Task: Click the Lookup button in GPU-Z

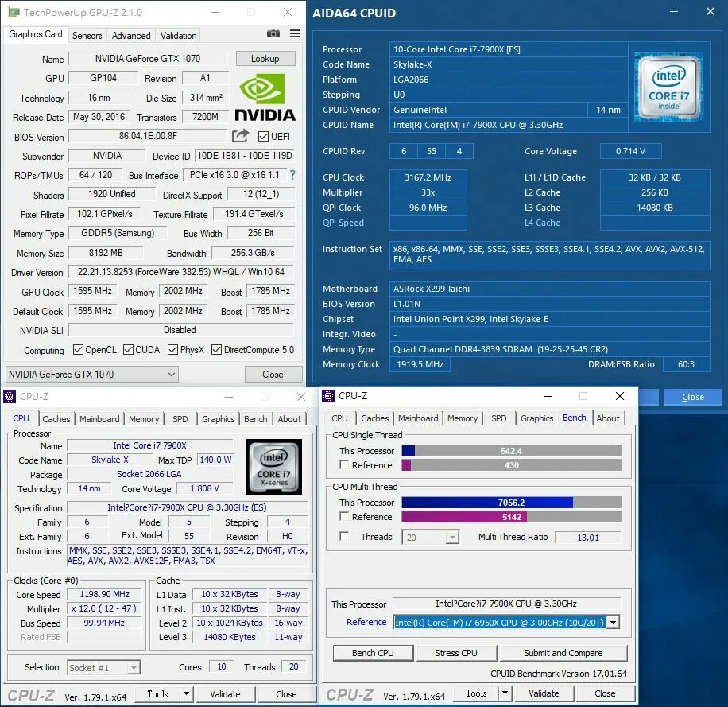Action: coord(265,59)
